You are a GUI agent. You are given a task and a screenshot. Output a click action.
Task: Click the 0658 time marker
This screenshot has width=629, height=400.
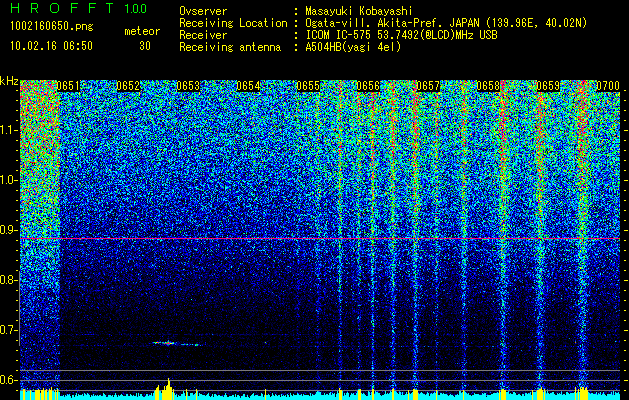tap(488, 86)
